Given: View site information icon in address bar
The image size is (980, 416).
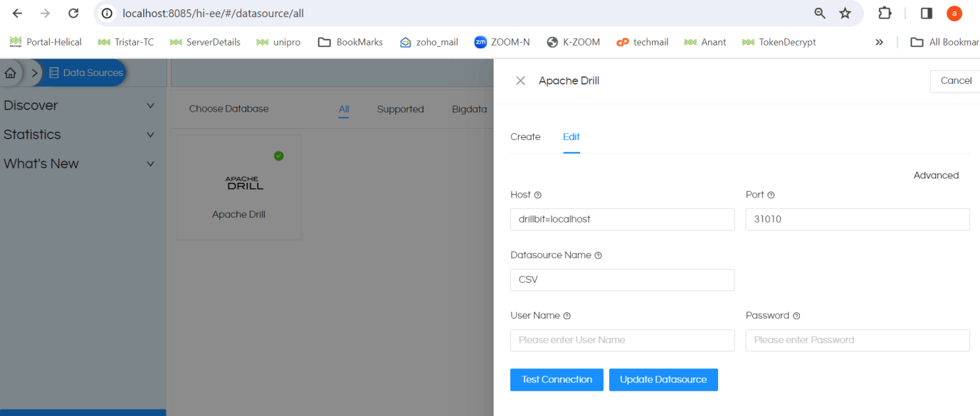Looking at the screenshot, I should coord(107,14).
